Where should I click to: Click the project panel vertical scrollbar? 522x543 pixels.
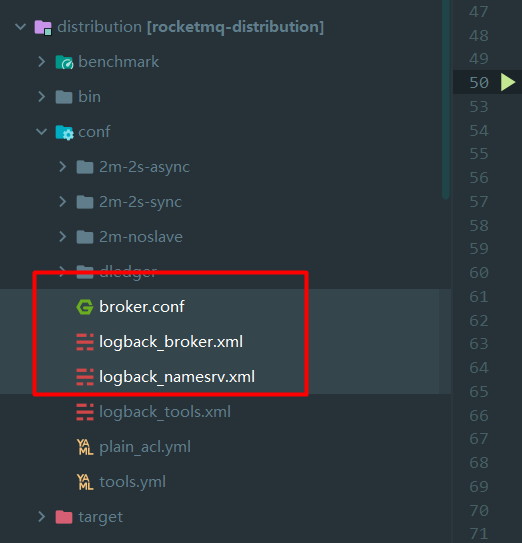pos(446,100)
